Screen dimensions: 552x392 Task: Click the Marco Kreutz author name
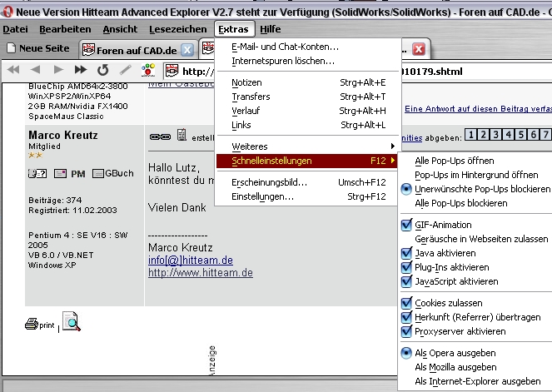coord(63,135)
